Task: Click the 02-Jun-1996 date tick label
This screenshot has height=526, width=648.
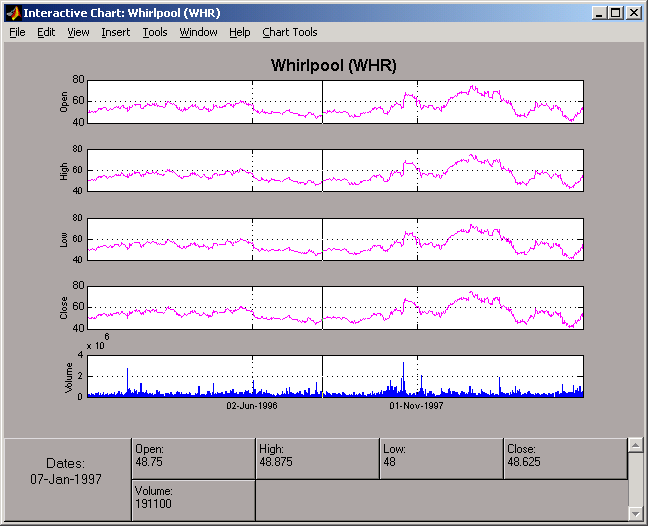Action: pos(252,406)
